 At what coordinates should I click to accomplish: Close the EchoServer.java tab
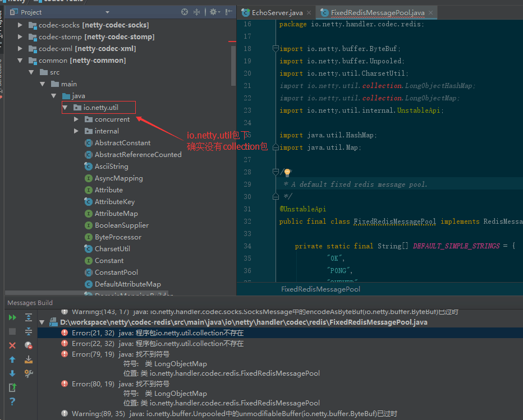point(309,13)
